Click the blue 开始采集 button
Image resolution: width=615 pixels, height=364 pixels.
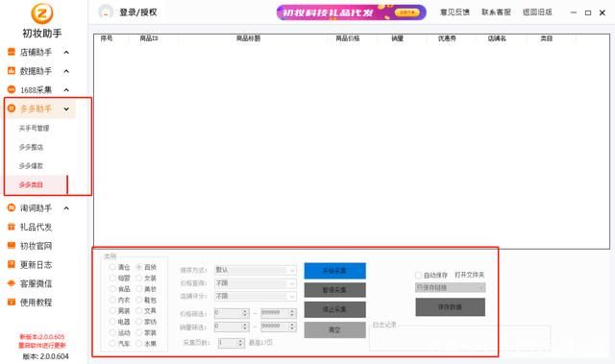[335, 271]
